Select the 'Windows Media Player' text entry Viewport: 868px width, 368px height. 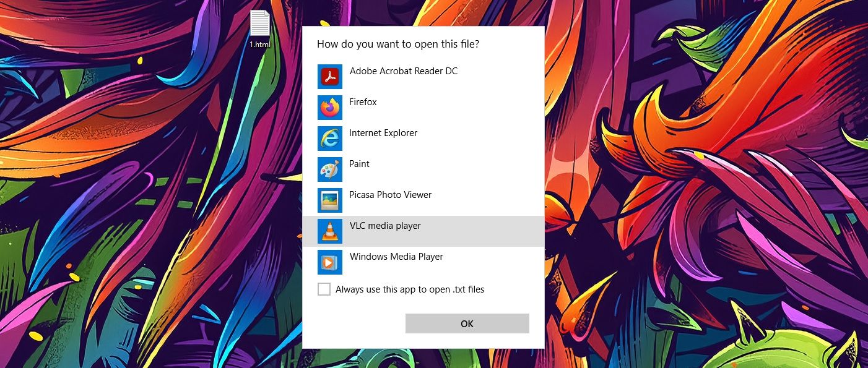[x=396, y=257]
